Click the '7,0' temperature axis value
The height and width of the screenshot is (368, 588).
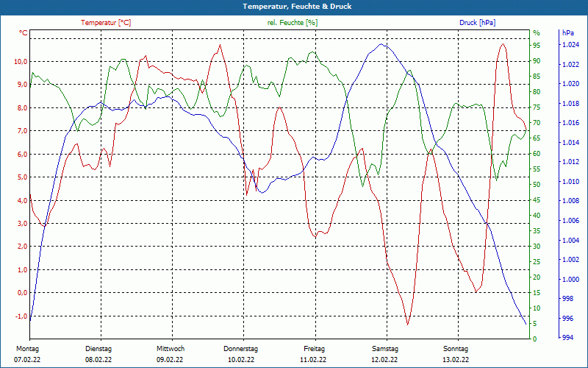22,131
